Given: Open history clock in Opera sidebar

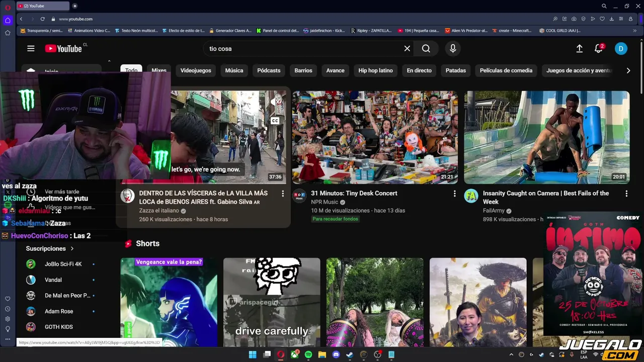Looking at the screenshot, I should [8, 309].
